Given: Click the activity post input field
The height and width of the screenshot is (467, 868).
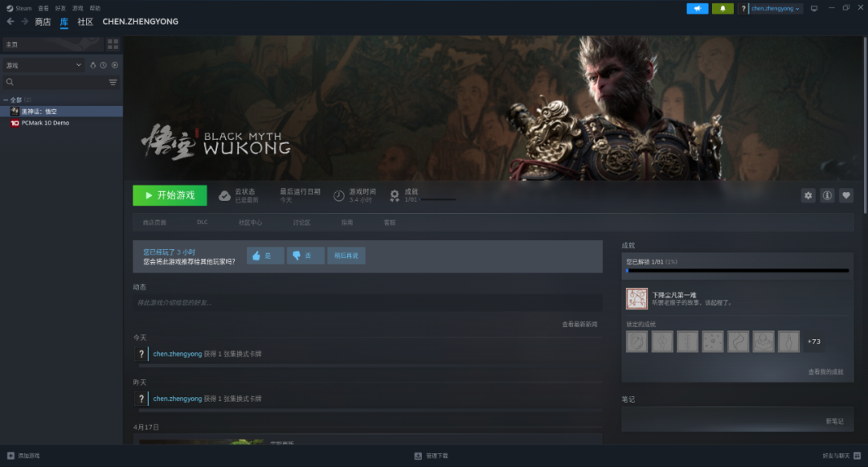Looking at the screenshot, I should click(x=367, y=303).
